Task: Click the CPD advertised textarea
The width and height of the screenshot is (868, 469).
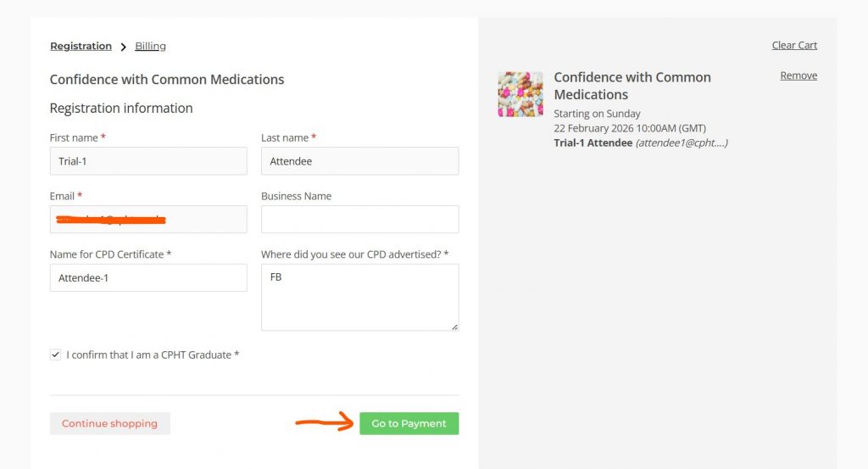Action: [x=359, y=297]
